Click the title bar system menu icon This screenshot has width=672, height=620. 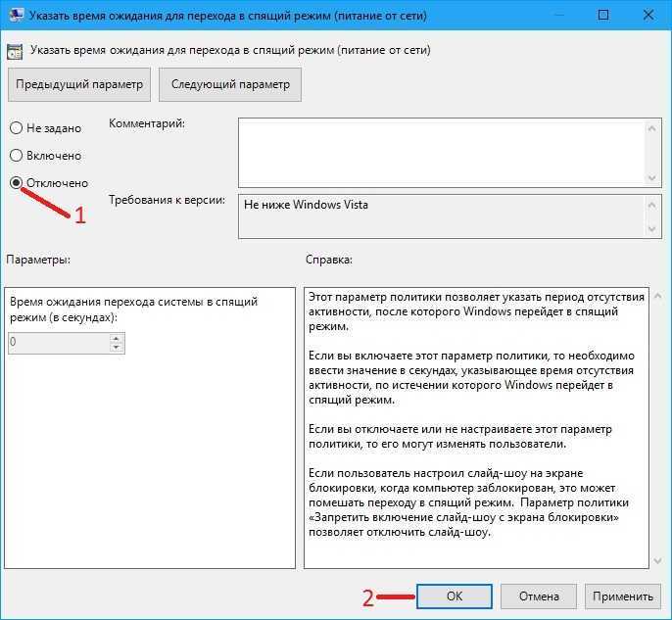[x=16, y=14]
